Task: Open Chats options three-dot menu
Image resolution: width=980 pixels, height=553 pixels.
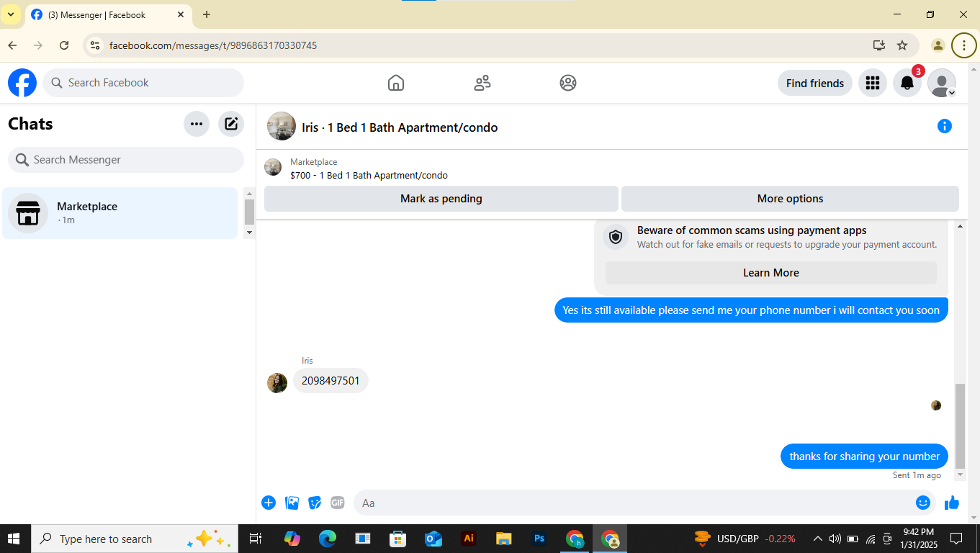Action: click(x=197, y=124)
